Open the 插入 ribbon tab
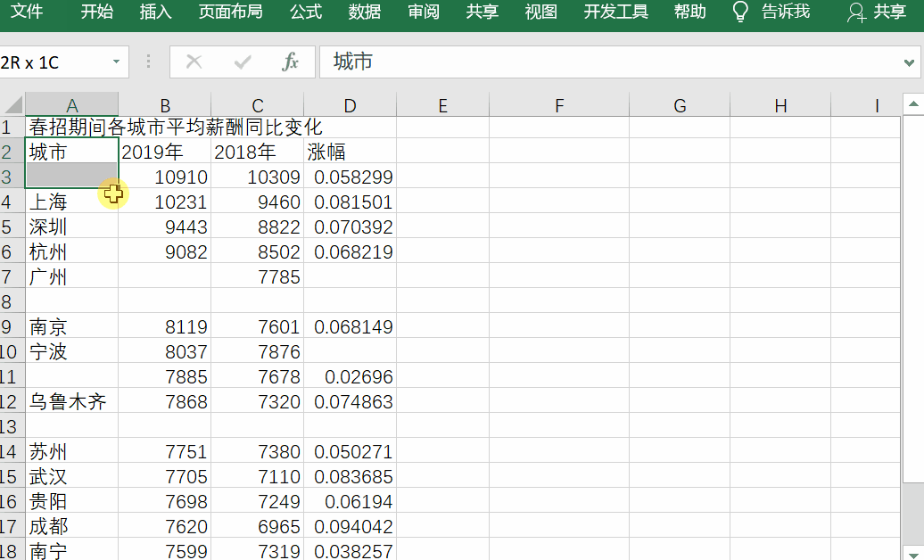The height and width of the screenshot is (560, 924). (155, 12)
